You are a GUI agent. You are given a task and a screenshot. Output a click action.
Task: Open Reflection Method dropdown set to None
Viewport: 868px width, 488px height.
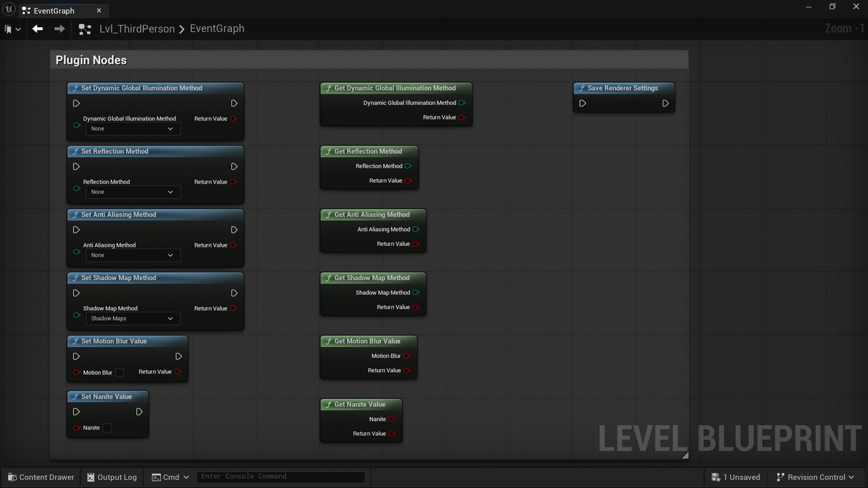[133, 192]
